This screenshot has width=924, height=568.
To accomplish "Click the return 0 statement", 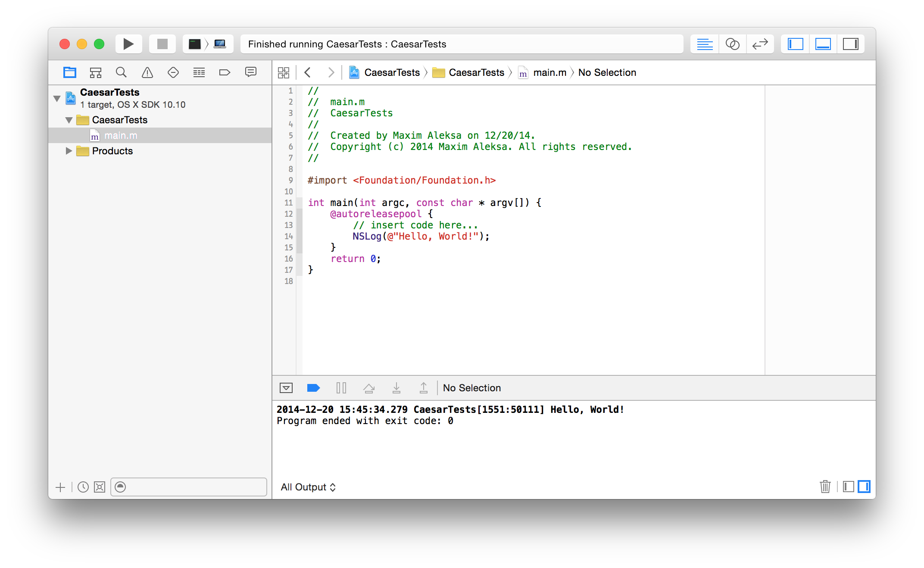I will click(356, 259).
